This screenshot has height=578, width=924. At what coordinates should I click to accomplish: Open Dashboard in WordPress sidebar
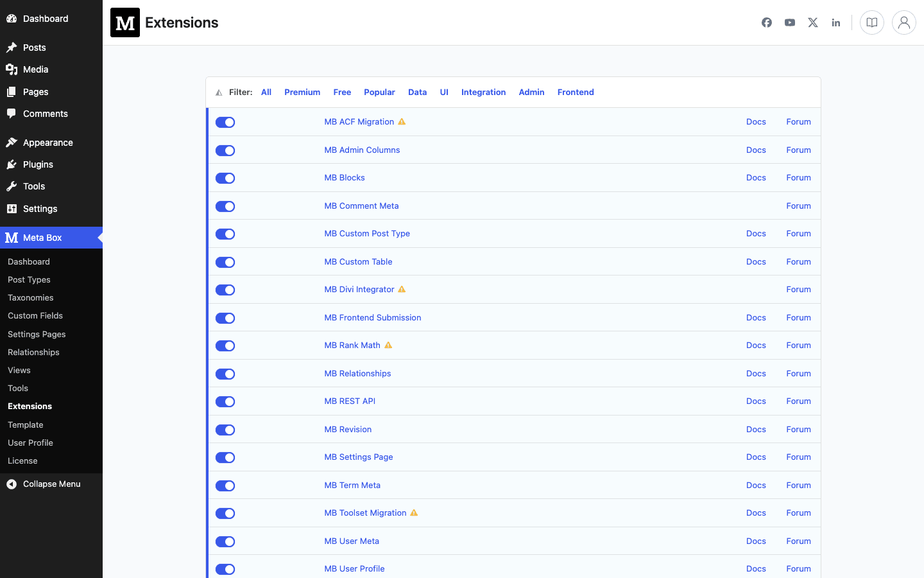coord(51,19)
